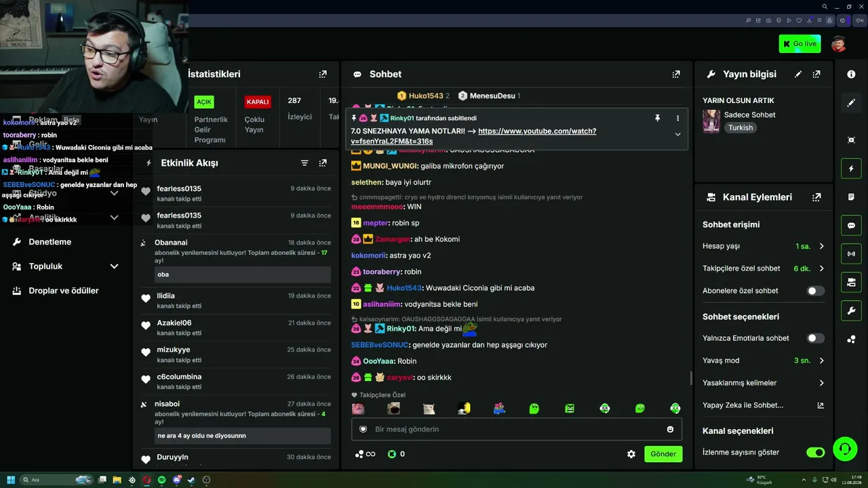Click username MUNGI_WUNGI in chat
The width and height of the screenshot is (868, 488).
(x=391, y=166)
